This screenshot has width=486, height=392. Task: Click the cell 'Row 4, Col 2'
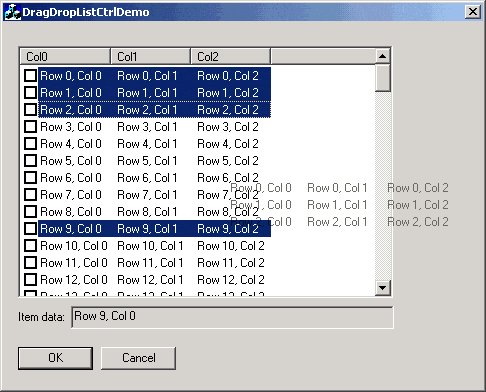tap(228, 144)
